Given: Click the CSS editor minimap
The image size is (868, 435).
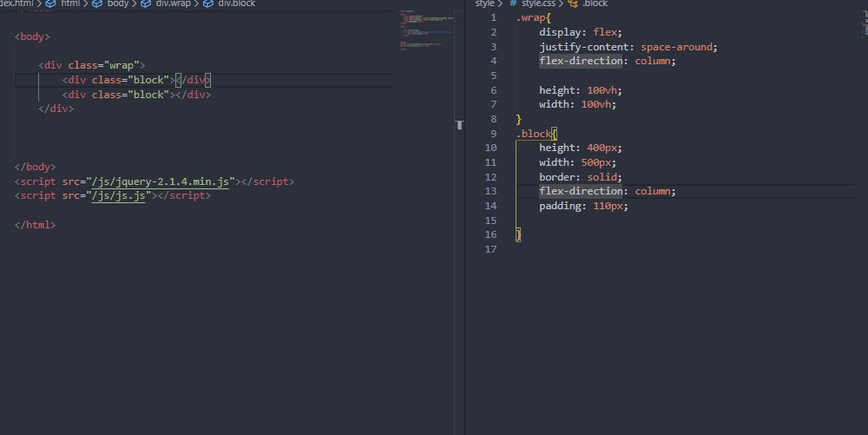Looking at the screenshot, I should click(865, 23).
